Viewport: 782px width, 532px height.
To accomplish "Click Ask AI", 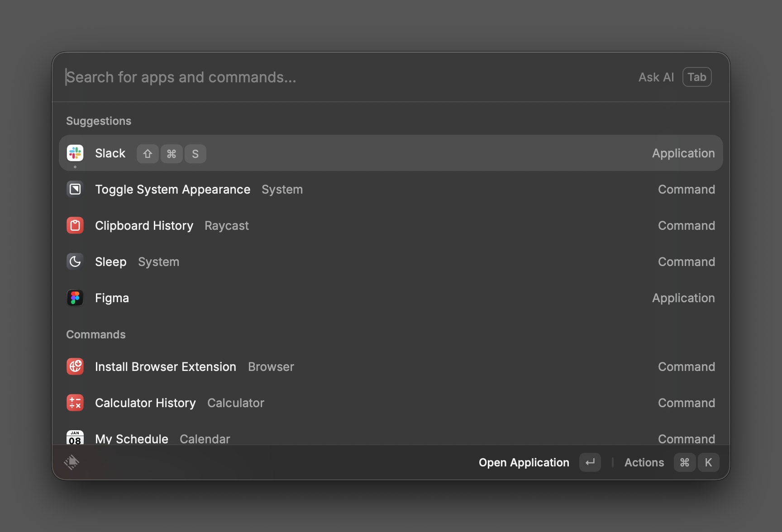I will click(656, 77).
